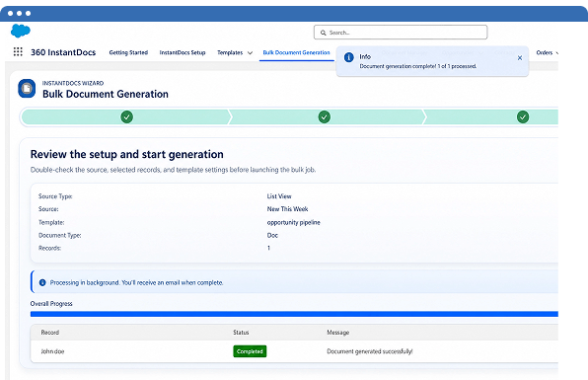Select the first completed step checkmark
588x380 pixels.
pyautogui.click(x=126, y=117)
